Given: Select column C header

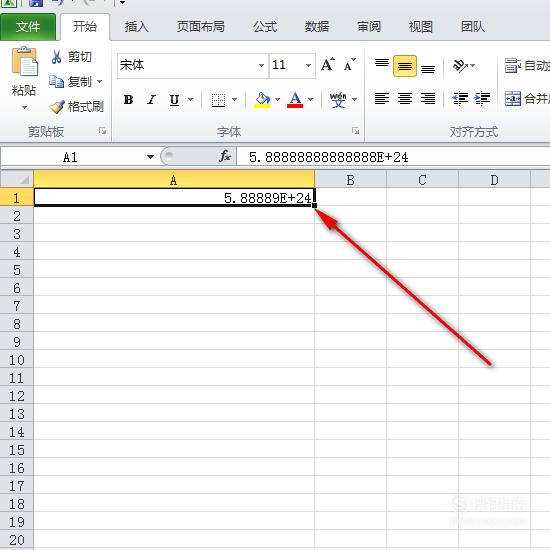Looking at the screenshot, I should click(x=422, y=179).
